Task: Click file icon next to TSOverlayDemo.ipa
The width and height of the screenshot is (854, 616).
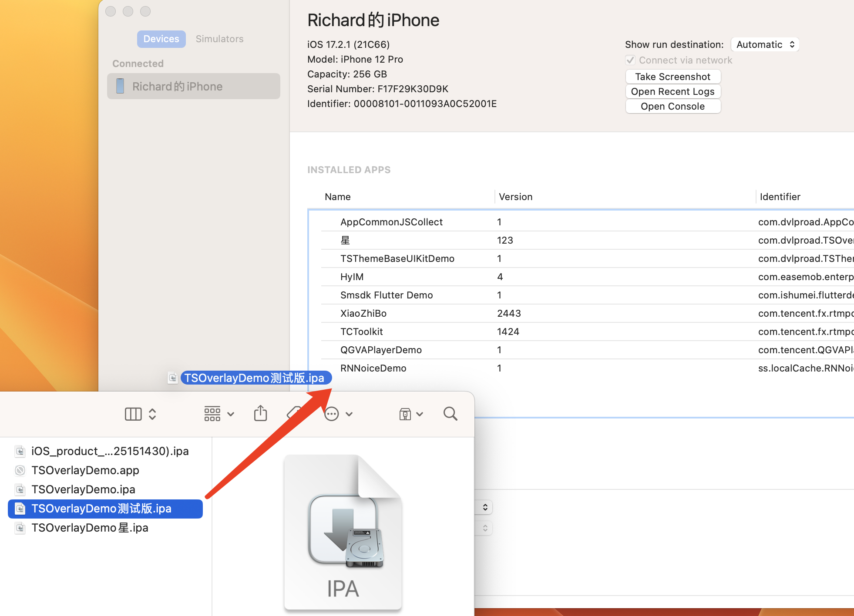Action: click(20, 489)
